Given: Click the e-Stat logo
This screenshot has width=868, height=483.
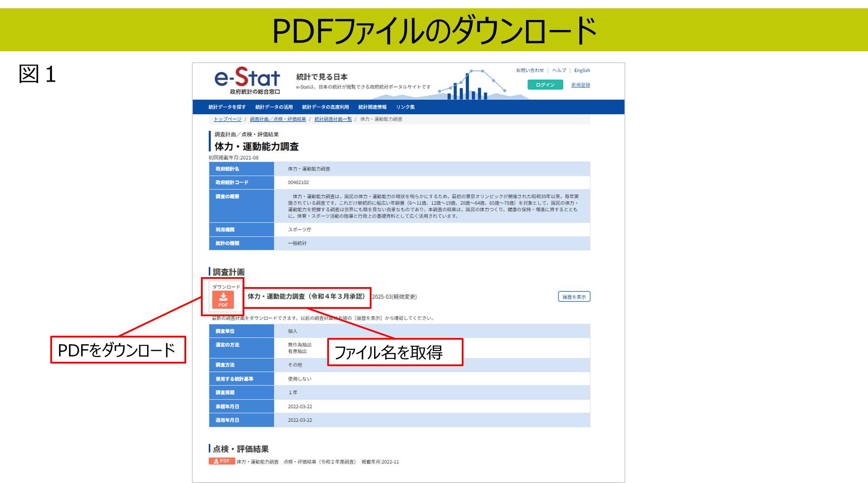Looking at the screenshot, I should coord(247,80).
